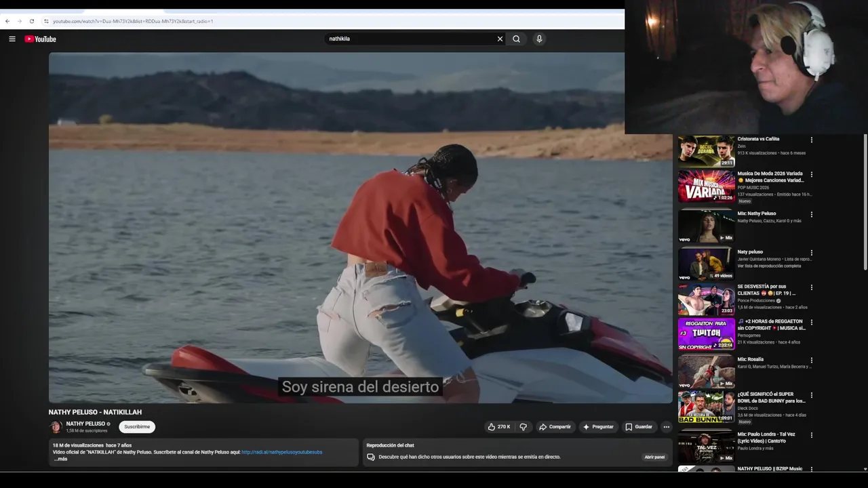Open options for SE DESVESTÍA por sus CLIENTAS

(x=812, y=287)
